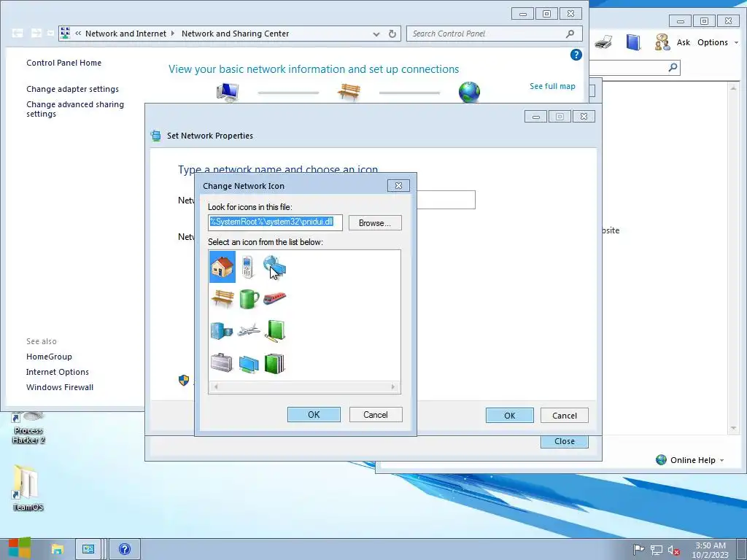
Task: Close the Change Network Icon dialog
Action: [399, 186]
